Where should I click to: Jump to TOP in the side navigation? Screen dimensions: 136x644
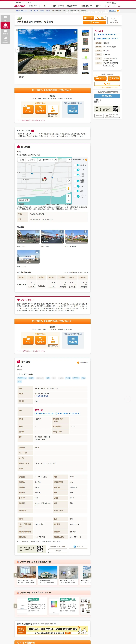(5, 18)
